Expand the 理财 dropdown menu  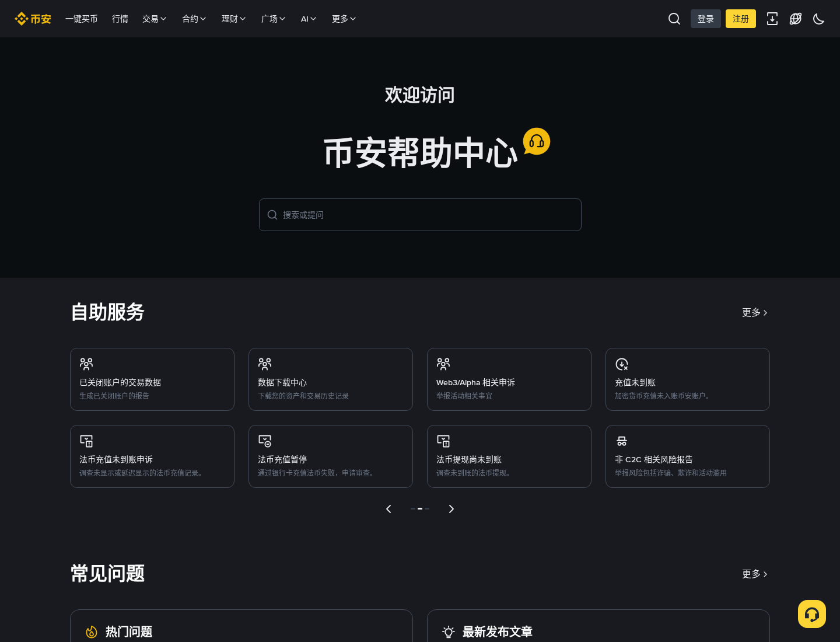click(233, 19)
